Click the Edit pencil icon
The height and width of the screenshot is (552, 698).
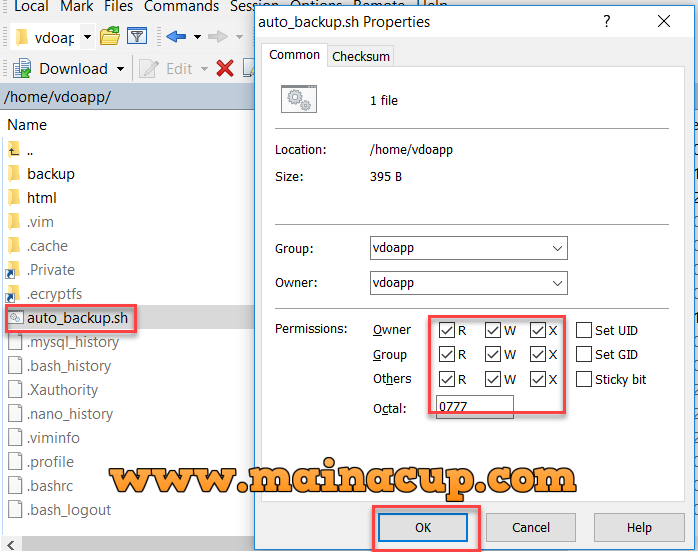click(x=149, y=69)
